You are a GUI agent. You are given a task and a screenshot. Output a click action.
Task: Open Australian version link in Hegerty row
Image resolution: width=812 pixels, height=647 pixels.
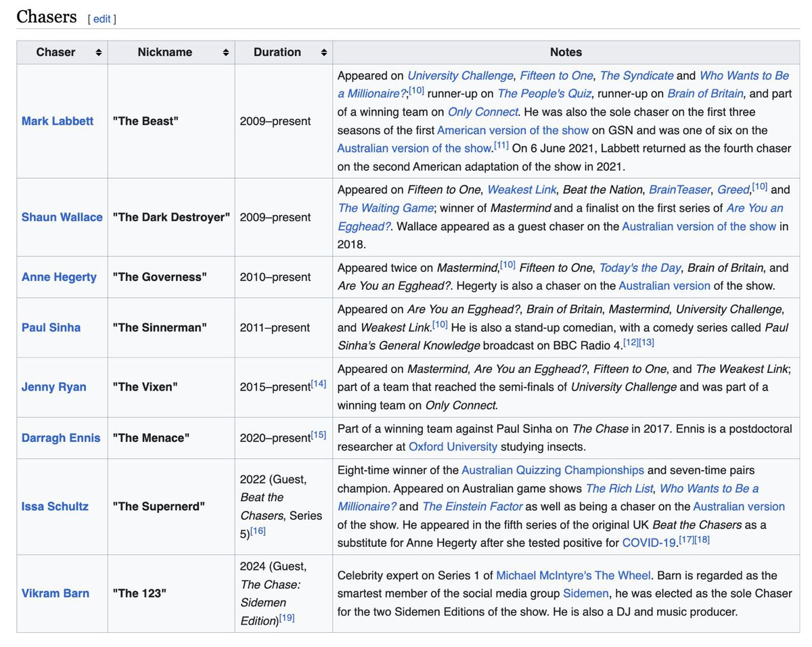coord(664,286)
